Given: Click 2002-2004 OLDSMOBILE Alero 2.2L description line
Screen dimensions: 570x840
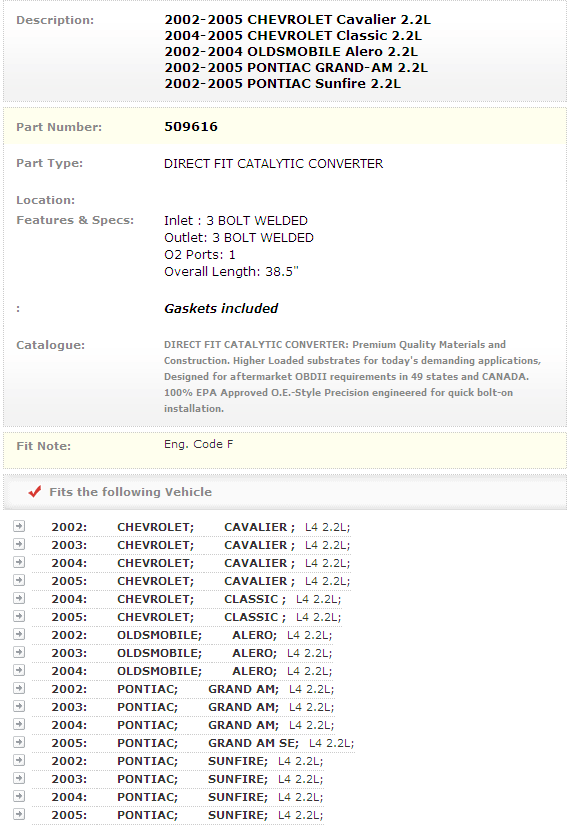Looking at the screenshot, I should coord(291,52).
